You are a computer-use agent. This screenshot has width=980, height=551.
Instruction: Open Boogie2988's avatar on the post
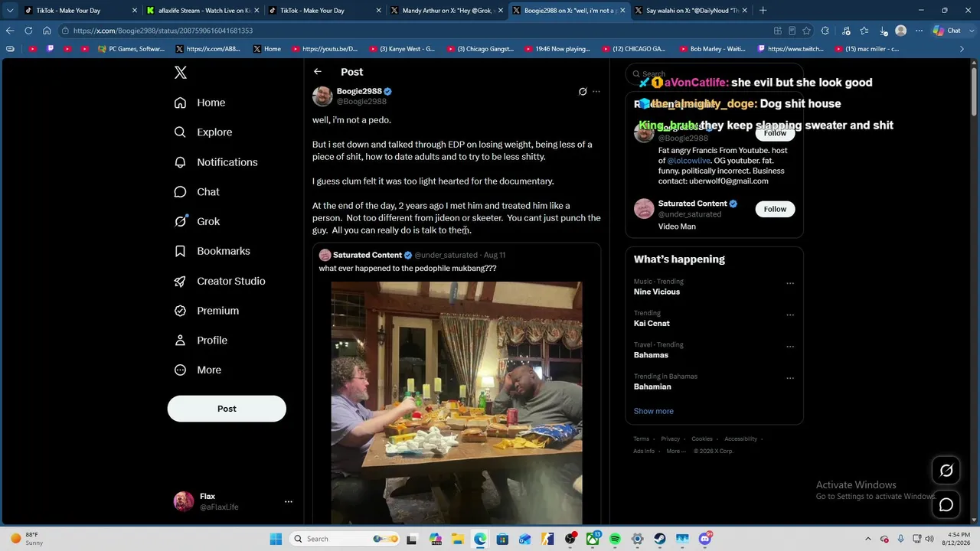click(x=322, y=96)
